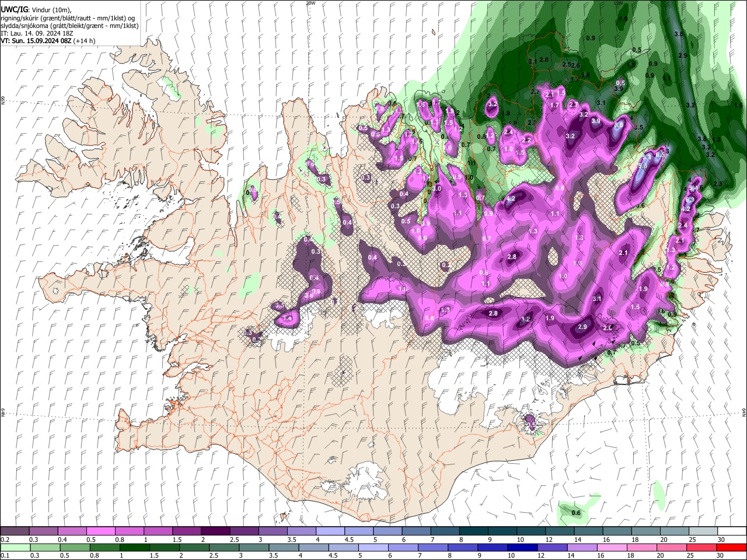Click the '0.6' value on the southern offshore green patch
The width and height of the screenshot is (747, 560).
point(576,513)
